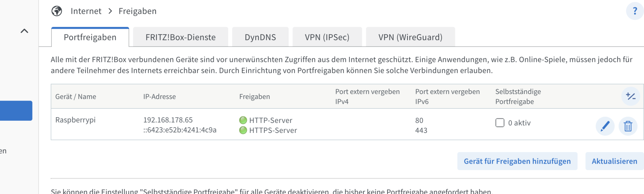Collapse the sidebar menu with up chevron
The image size is (644, 194).
(24, 31)
